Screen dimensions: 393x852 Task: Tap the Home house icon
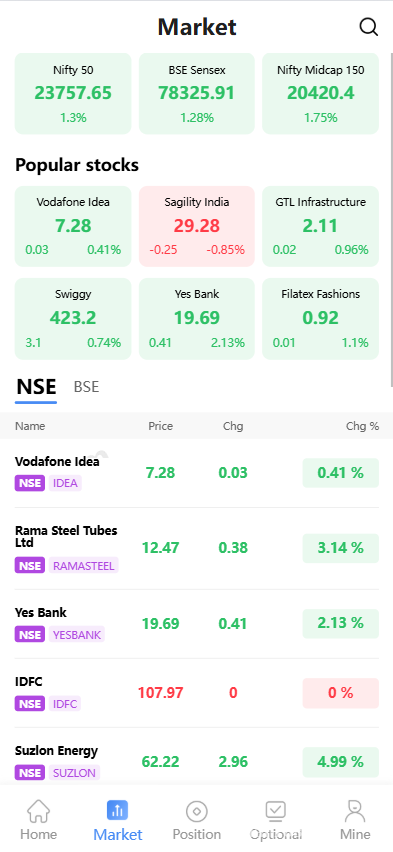(39, 811)
